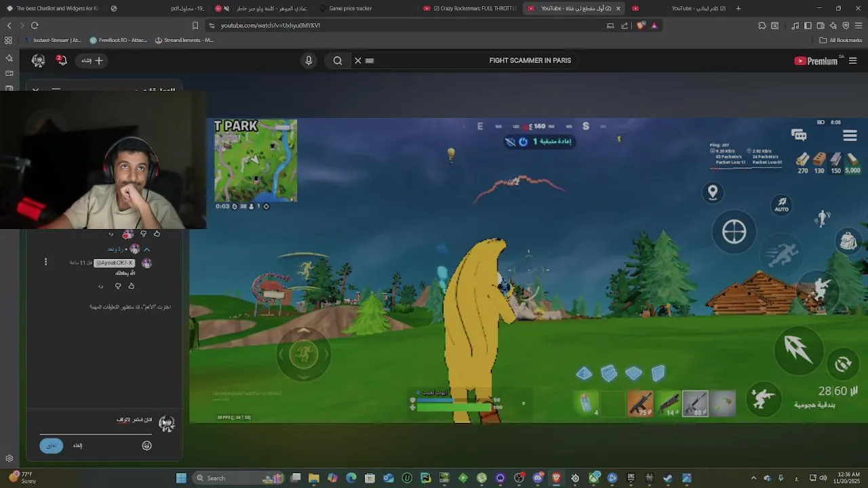
Task: Click the bookmark icon next to the address bar
Action: pos(195,25)
